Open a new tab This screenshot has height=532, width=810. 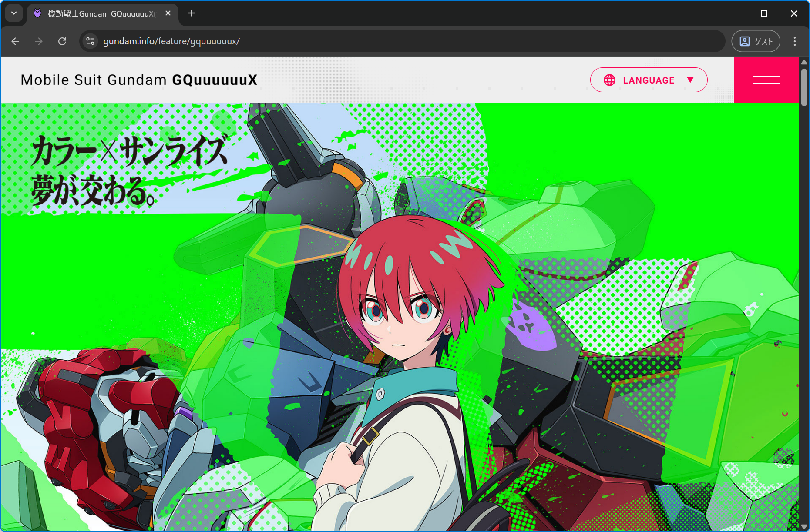pyautogui.click(x=192, y=13)
